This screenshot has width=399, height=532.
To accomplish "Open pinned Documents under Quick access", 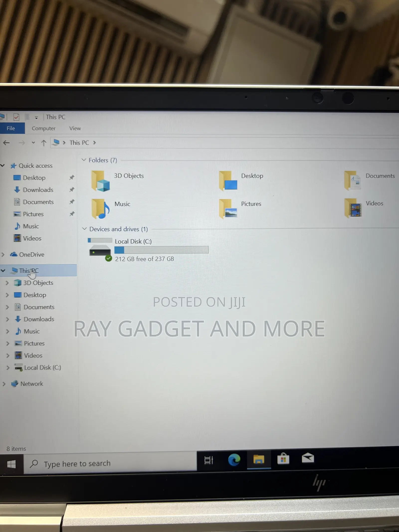I will pyautogui.click(x=38, y=202).
